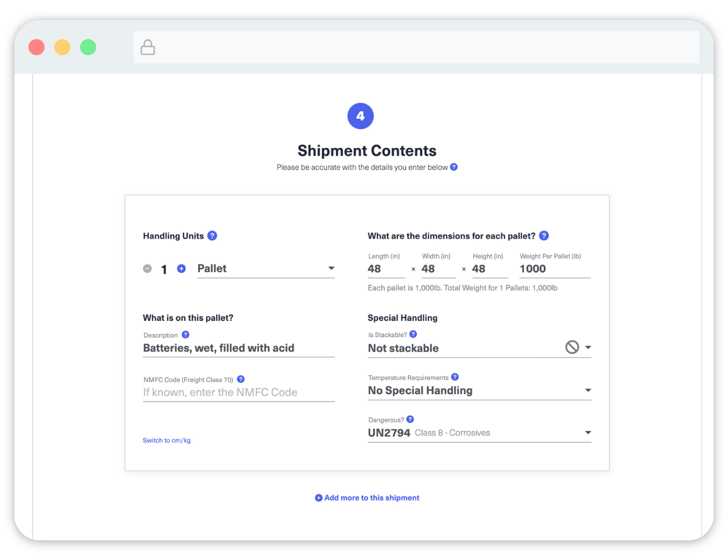Increase handling units with plus button

click(x=181, y=269)
